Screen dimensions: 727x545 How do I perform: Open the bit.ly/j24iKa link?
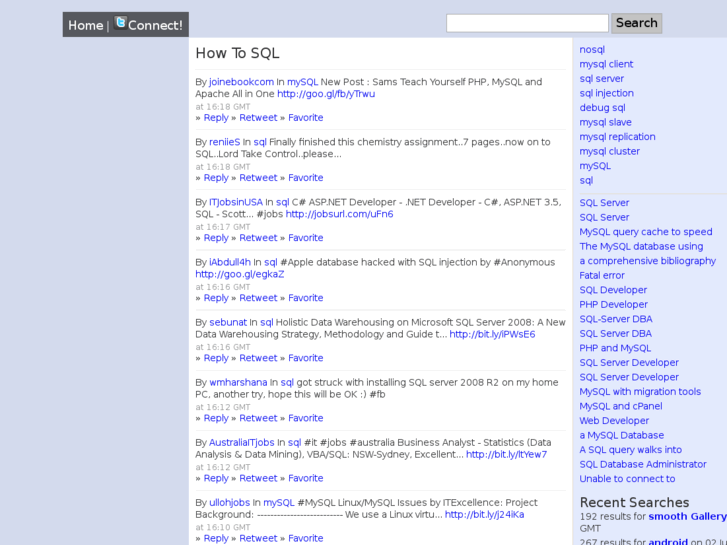point(485,515)
